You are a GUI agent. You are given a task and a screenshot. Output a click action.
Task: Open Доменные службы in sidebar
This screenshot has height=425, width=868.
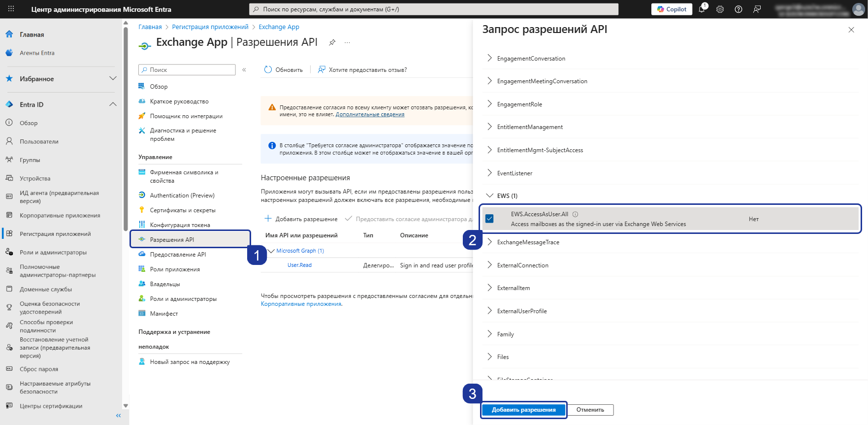(45, 290)
